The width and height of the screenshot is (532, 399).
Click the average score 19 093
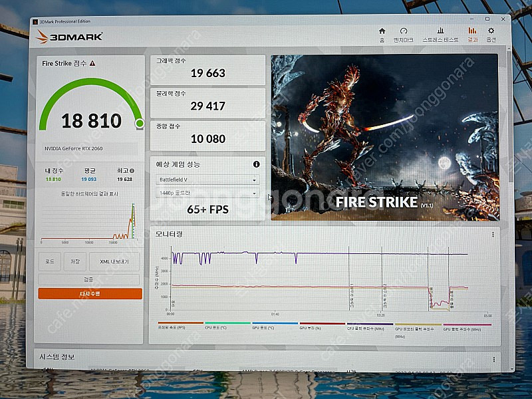coord(89,179)
